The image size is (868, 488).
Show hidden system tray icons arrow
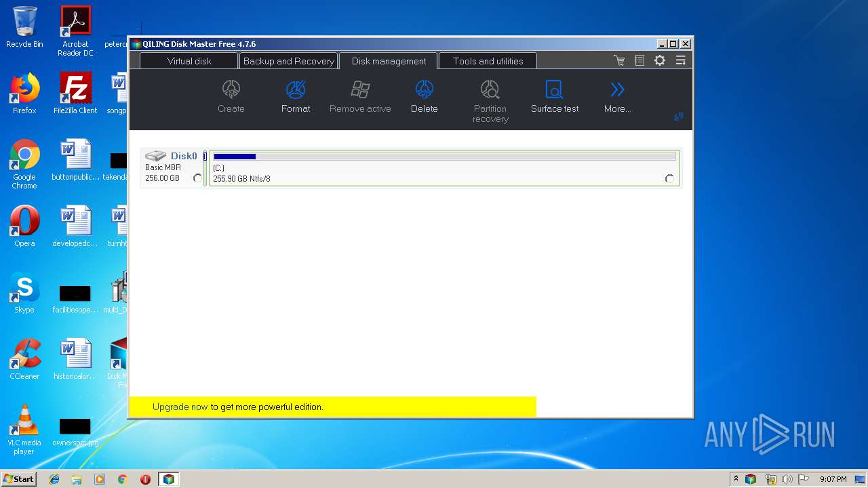coord(736,479)
